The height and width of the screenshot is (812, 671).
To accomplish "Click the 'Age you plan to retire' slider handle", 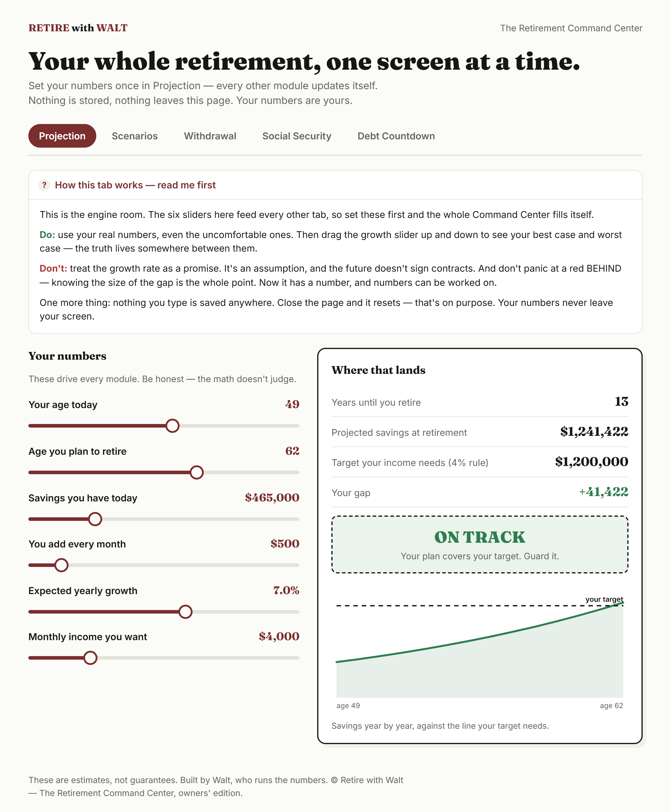I will (x=197, y=473).
